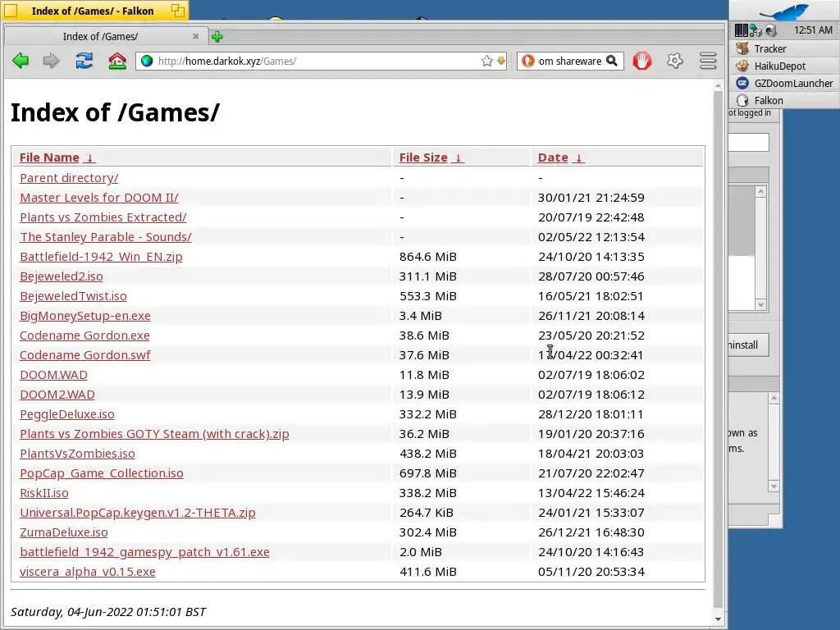Click the system tray process monitor icon
The width and height of the screenshot is (840, 630).
coord(741,30)
